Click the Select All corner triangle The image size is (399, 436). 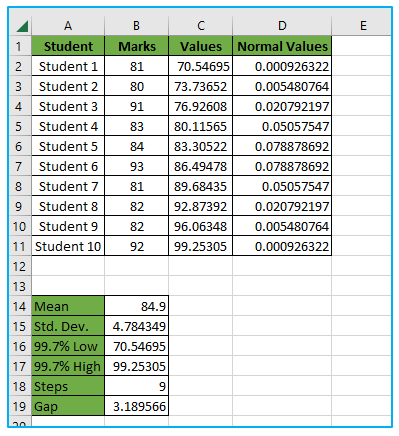[21, 26]
